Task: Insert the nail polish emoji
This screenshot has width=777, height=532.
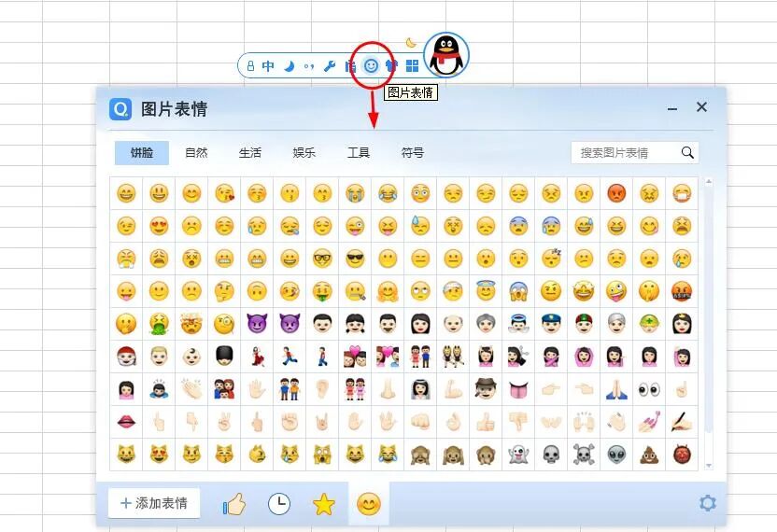Action: 649,422
